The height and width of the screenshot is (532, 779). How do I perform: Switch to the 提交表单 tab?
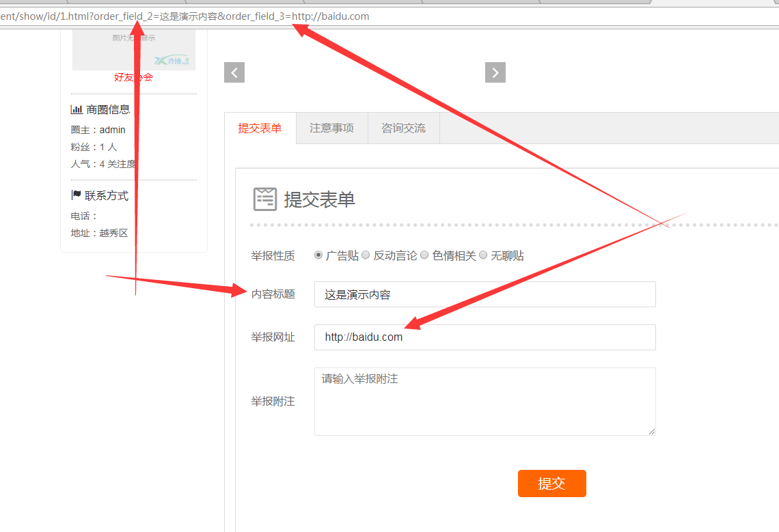pyautogui.click(x=260, y=128)
